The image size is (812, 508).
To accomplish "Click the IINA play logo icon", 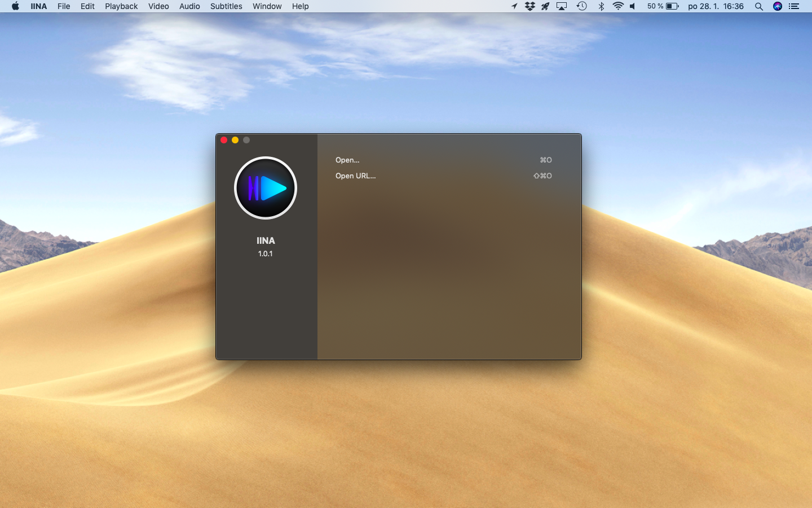I will point(266,188).
